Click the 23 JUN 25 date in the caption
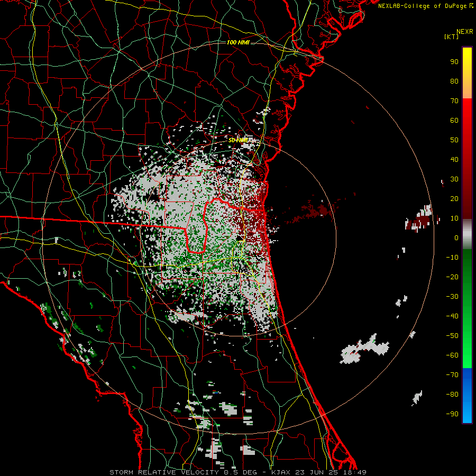The width and height of the screenshot is (476, 476). tap(317, 472)
